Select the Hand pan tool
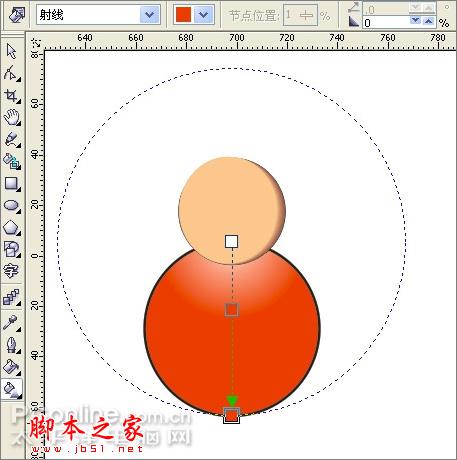Screen dimensions: 457x460 click(11, 117)
